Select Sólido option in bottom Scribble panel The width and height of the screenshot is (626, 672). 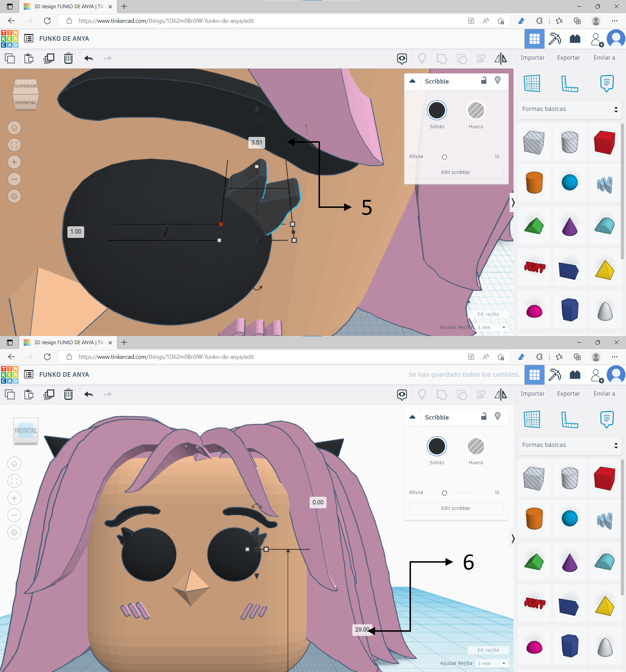[436, 446]
